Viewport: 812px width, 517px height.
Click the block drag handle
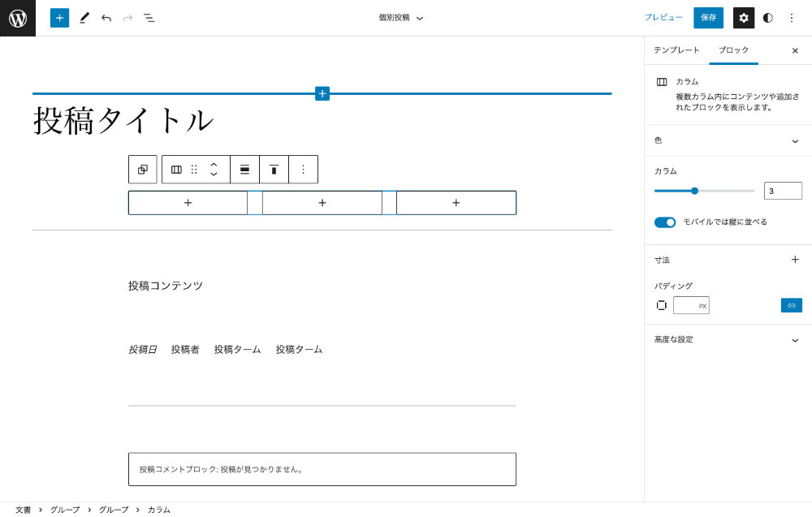194,170
